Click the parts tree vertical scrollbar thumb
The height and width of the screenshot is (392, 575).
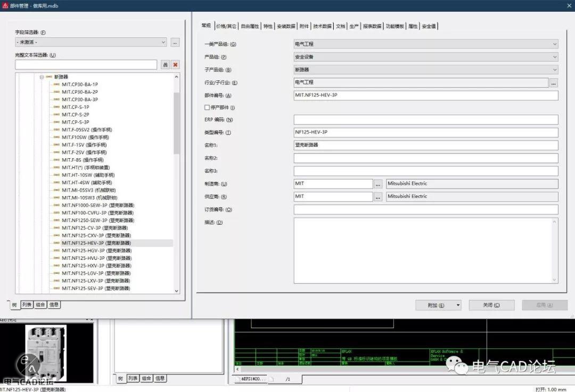(176, 123)
